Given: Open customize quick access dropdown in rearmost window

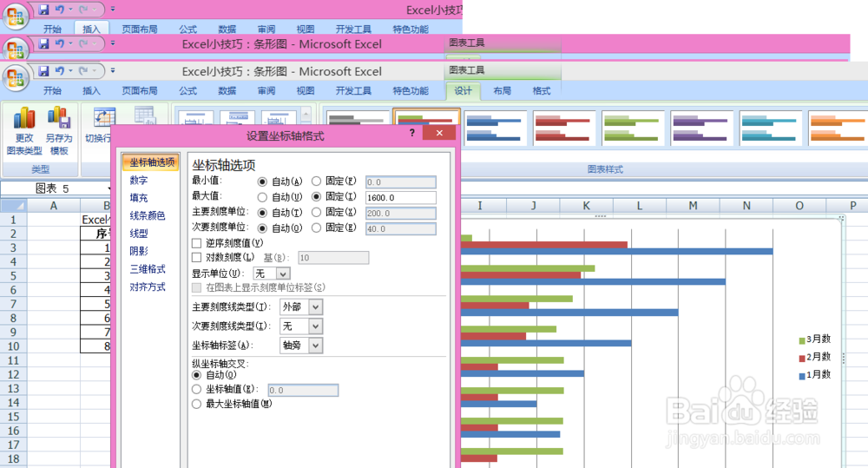Looking at the screenshot, I should [112, 10].
